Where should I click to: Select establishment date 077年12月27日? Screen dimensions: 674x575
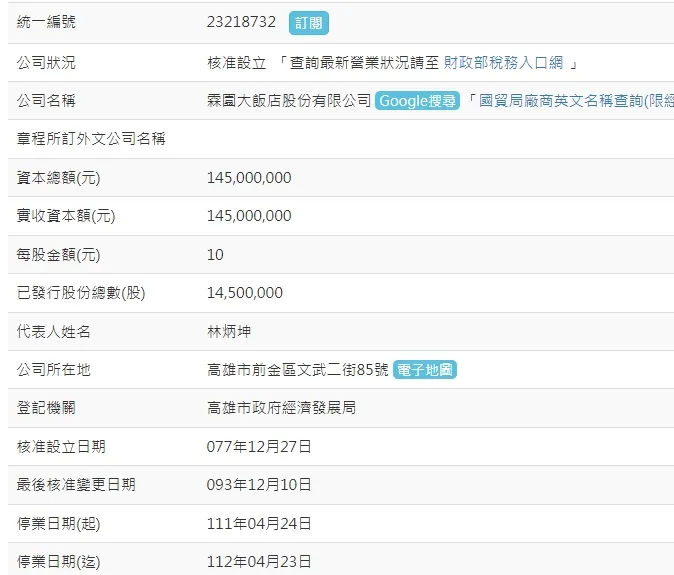coord(259,446)
